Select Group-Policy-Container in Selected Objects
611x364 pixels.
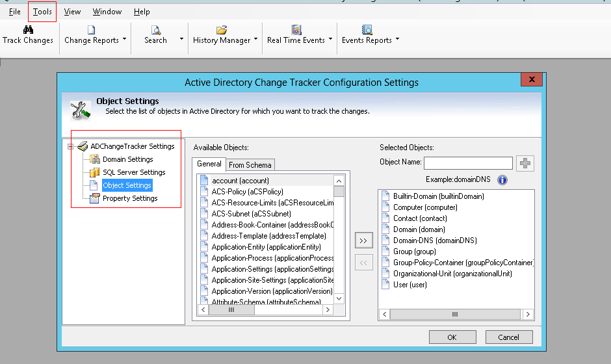coord(463,263)
